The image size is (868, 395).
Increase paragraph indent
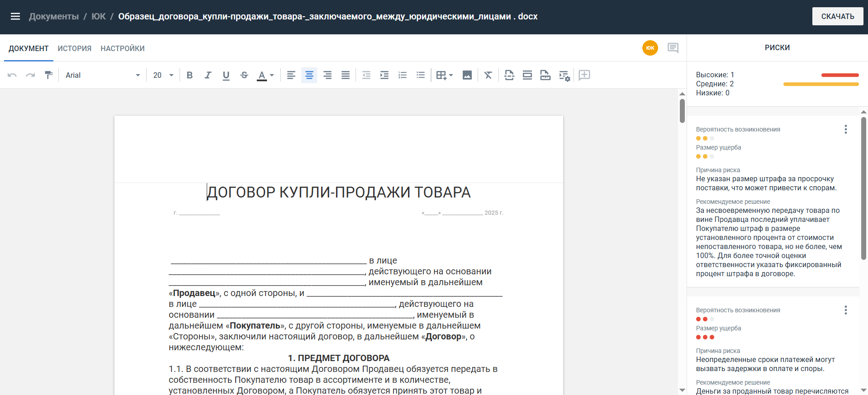pyautogui.click(x=384, y=75)
